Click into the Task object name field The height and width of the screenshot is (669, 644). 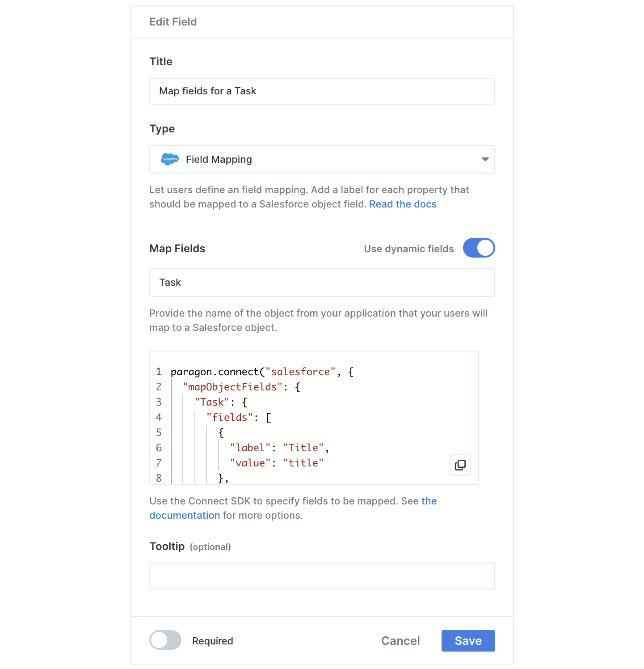tap(322, 283)
